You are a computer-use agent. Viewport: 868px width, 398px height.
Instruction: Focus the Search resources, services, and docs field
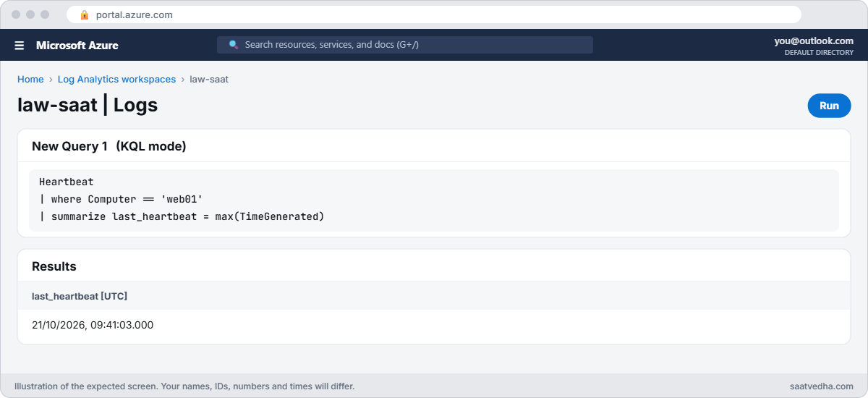click(x=405, y=45)
